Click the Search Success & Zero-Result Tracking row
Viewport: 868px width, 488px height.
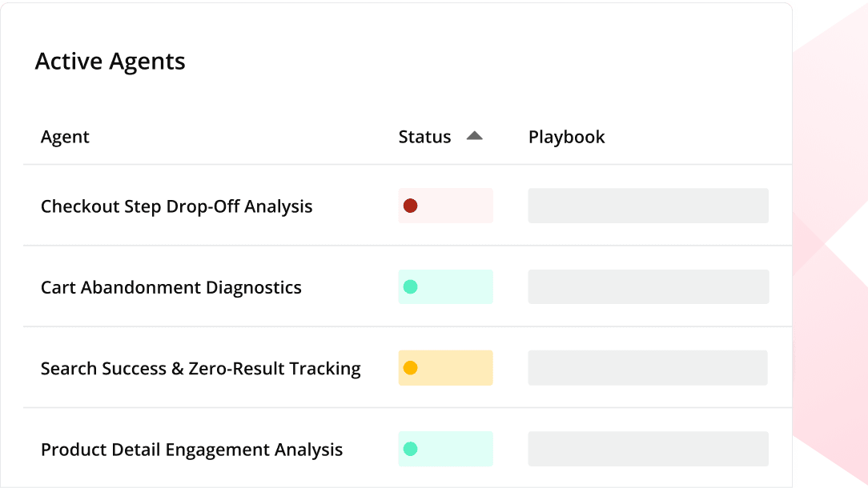pyautogui.click(x=201, y=368)
